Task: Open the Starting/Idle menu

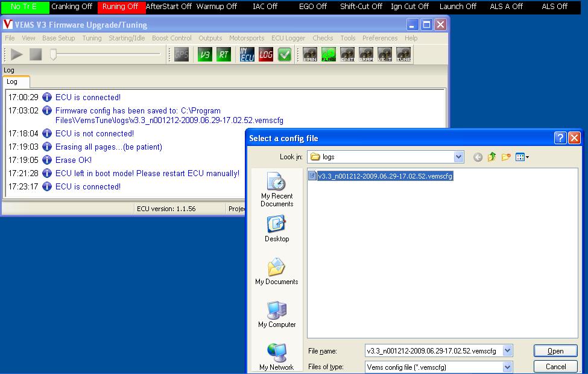Action: tap(127, 38)
